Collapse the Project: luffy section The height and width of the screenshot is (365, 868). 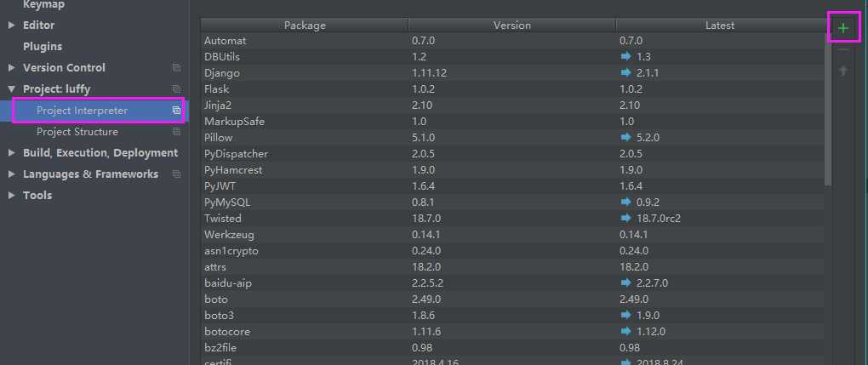click(x=12, y=89)
